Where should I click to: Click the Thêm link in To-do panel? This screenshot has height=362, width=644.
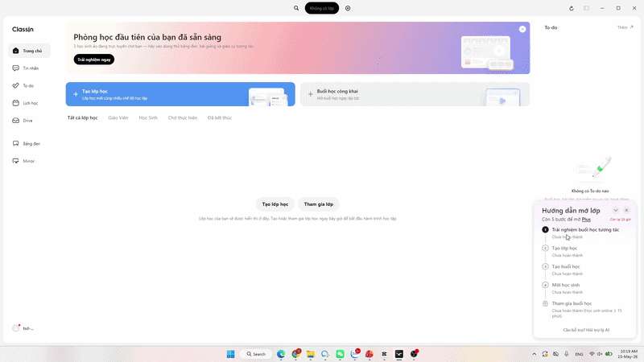[625, 27]
